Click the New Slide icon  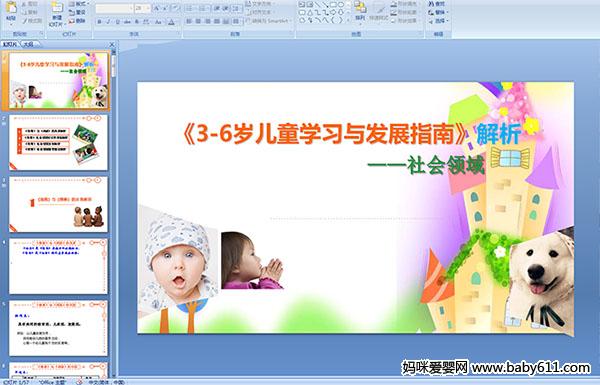pyautogui.click(x=57, y=7)
